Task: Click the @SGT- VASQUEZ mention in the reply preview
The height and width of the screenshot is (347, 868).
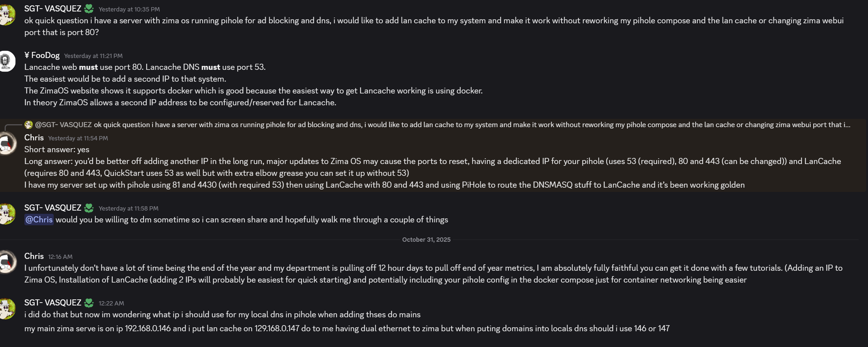Action: 63,125
